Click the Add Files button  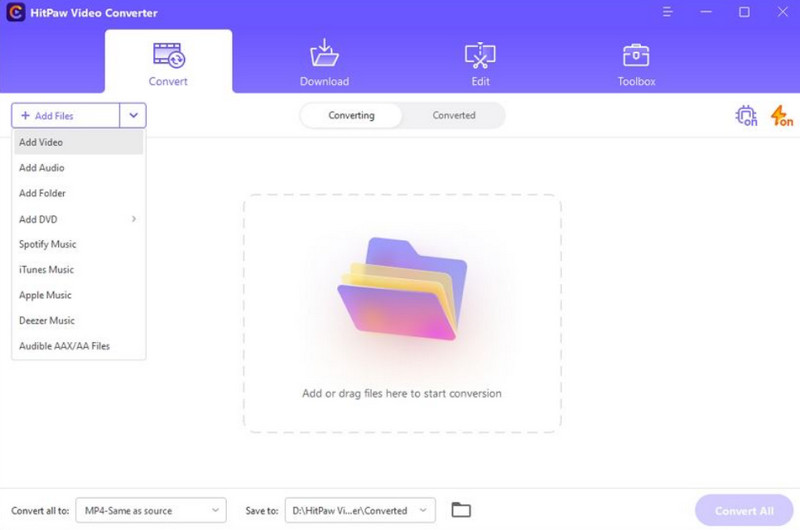tap(66, 116)
